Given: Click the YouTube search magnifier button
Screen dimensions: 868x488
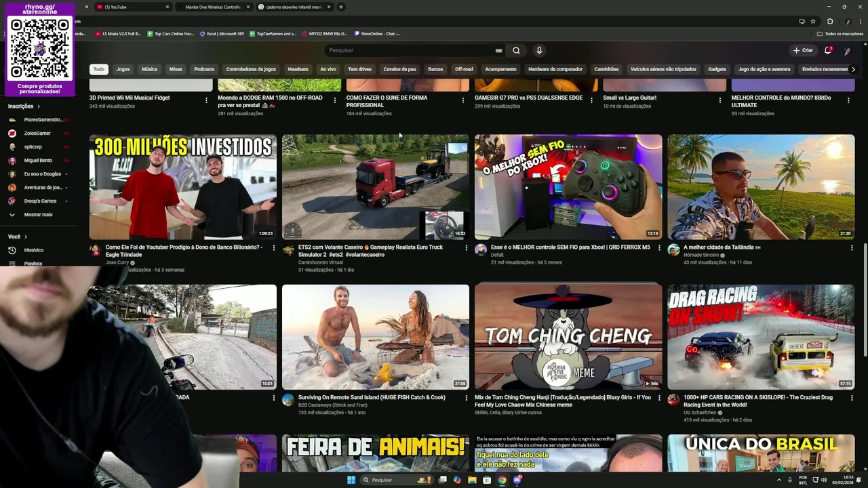Looking at the screenshot, I should 516,50.
